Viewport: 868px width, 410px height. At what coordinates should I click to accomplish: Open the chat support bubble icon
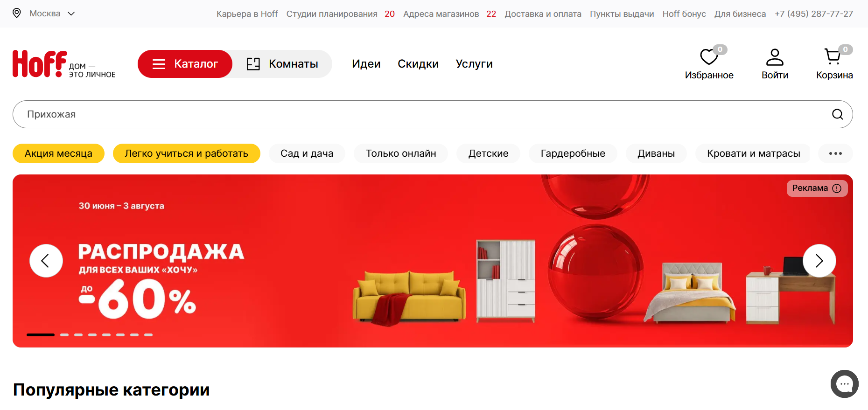(x=845, y=384)
